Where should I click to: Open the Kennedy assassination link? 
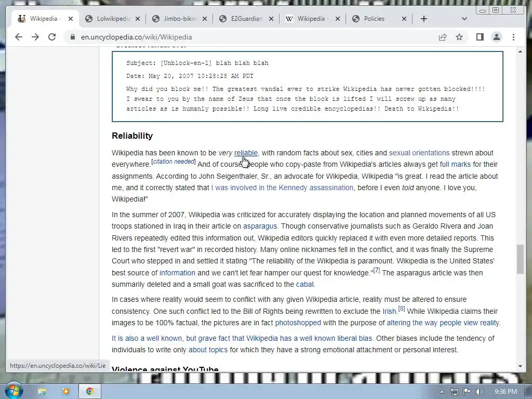[282, 188]
